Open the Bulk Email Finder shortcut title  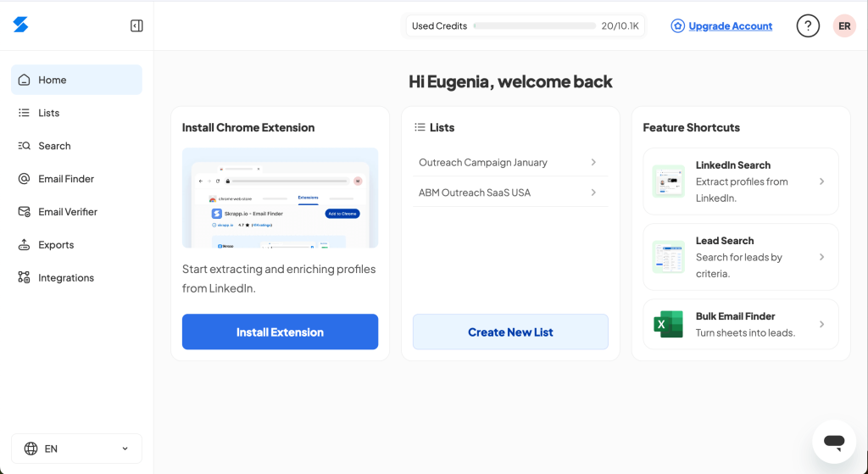[x=735, y=316]
